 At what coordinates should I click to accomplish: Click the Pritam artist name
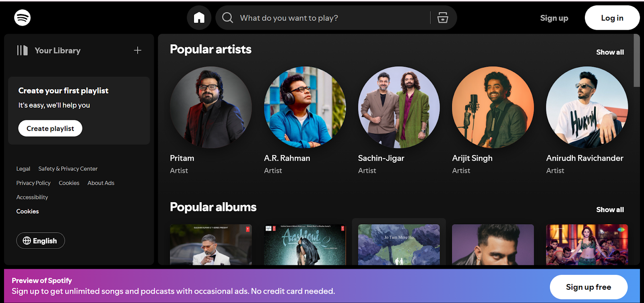(x=182, y=158)
